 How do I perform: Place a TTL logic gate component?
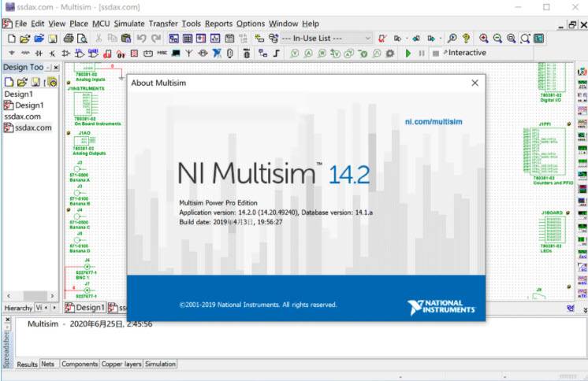pyautogui.click(x=80, y=54)
